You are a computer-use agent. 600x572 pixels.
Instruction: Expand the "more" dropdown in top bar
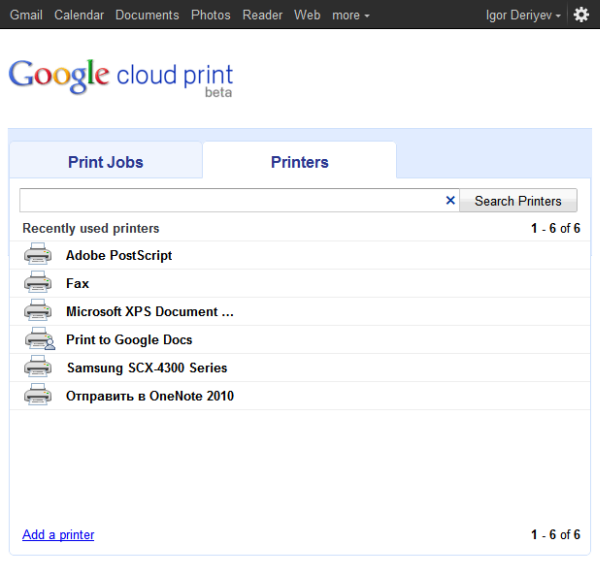[350, 15]
